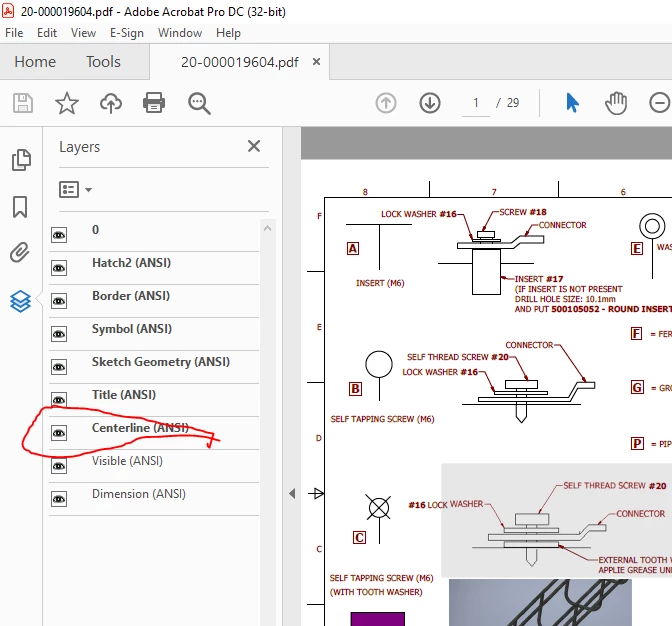The width and height of the screenshot is (672, 626).
Task: Click 'SCREW #18' callout text
Action: point(523,212)
